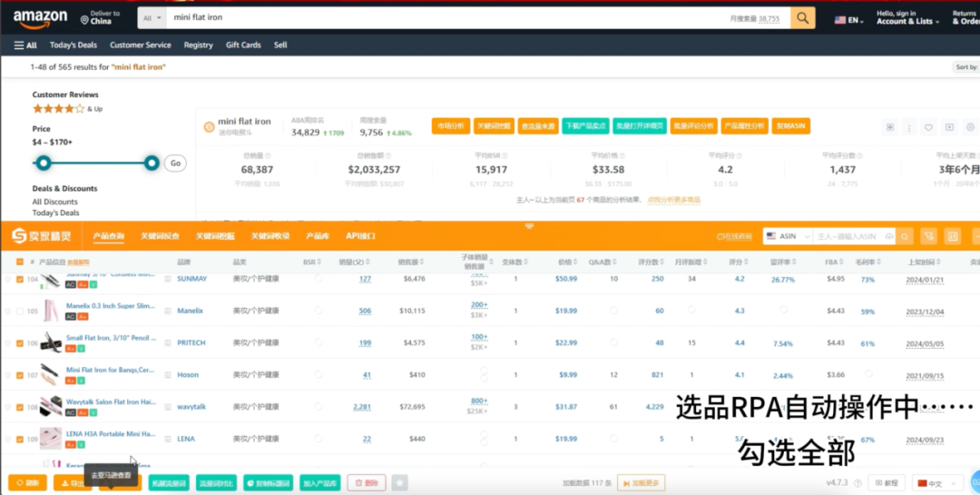Open Today's Deals in Amazon nav
The image size is (980, 495).
pyautogui.click(x=73, y=45)
